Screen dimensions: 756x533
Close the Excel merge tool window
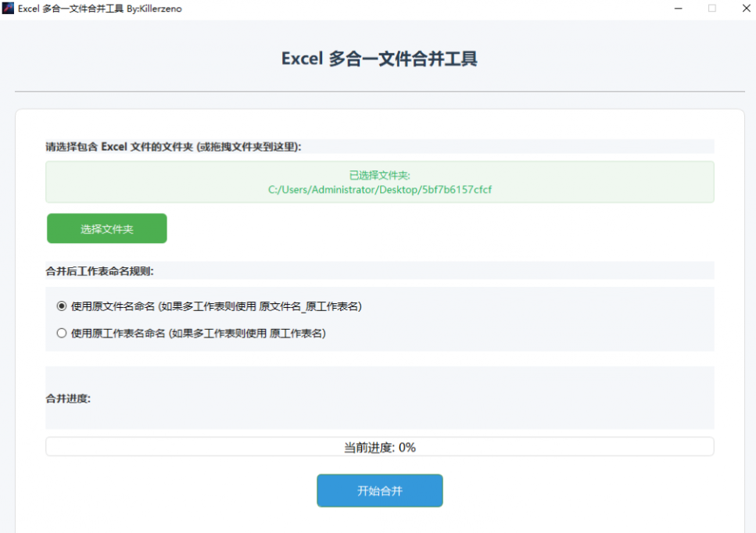click(743, 9)
